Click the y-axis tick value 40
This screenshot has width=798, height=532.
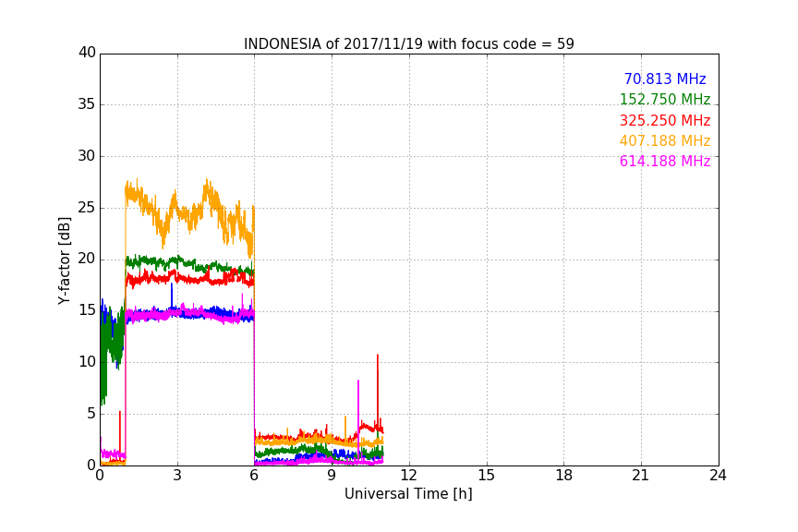coord(87,53)
